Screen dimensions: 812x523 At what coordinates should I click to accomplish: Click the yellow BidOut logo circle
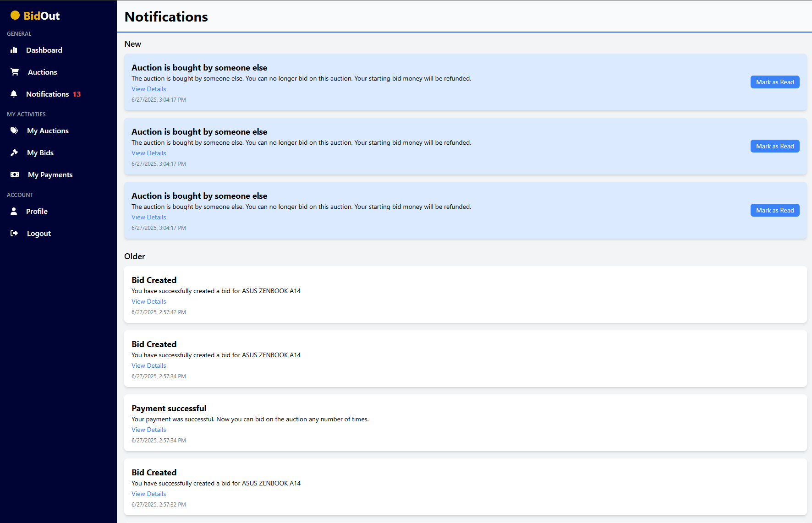[x=15, y=16]
